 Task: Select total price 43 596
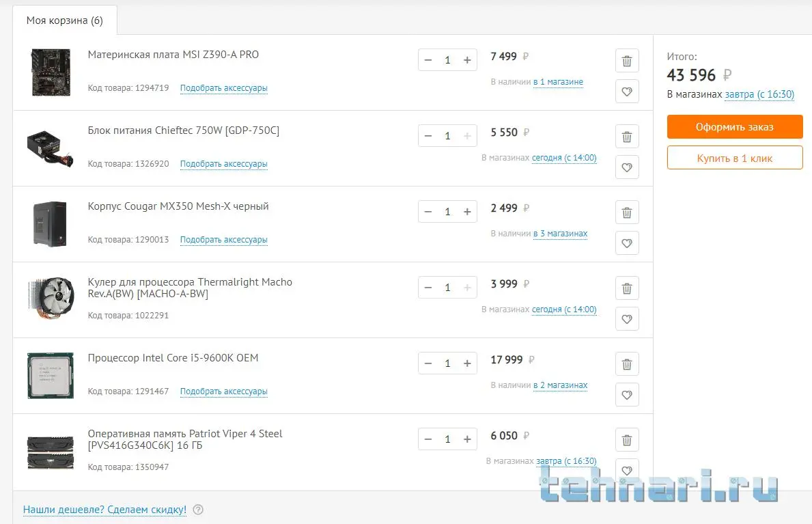point(691,75)
